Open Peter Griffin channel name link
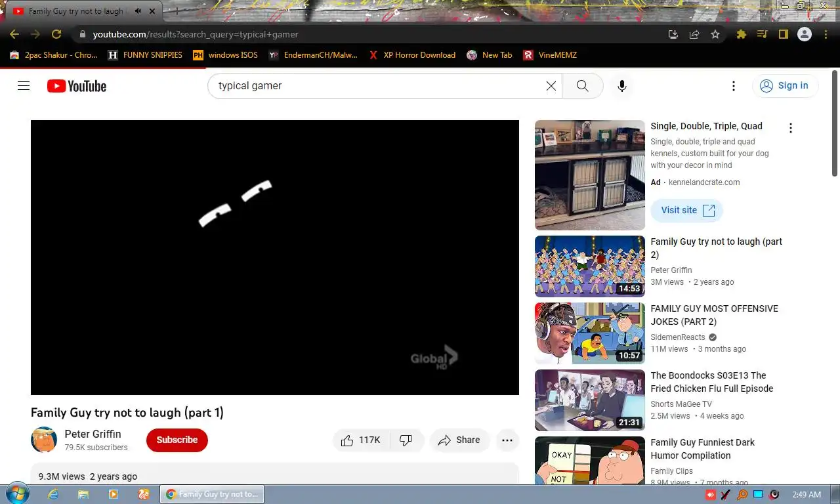Viewport: 840px width, 504px height. [x=93, y=434]
